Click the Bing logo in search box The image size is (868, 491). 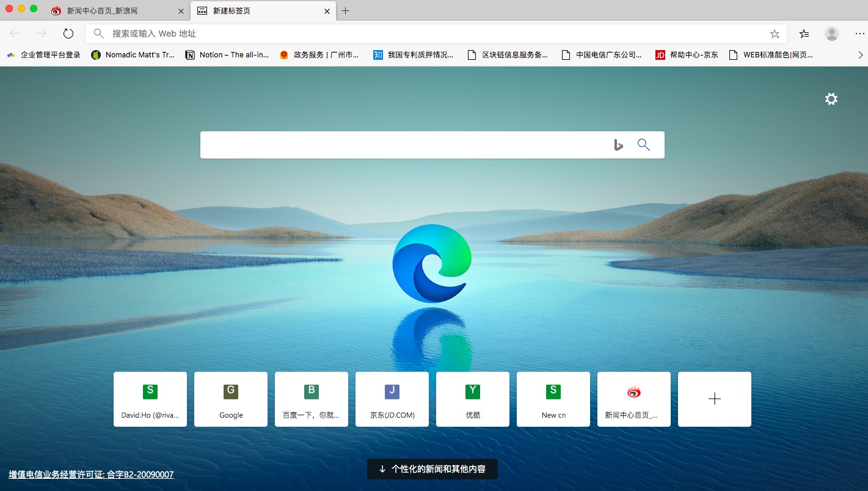618,145
